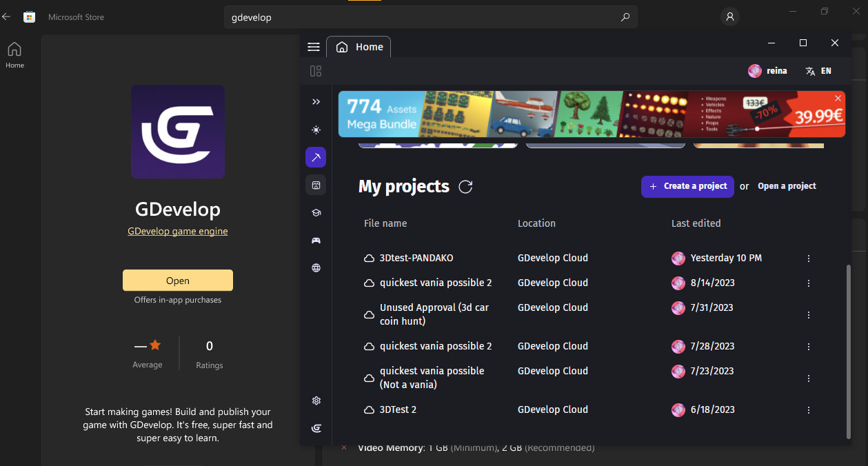
Task: Open the reina user profile
Action: click(x=767, y=71)
